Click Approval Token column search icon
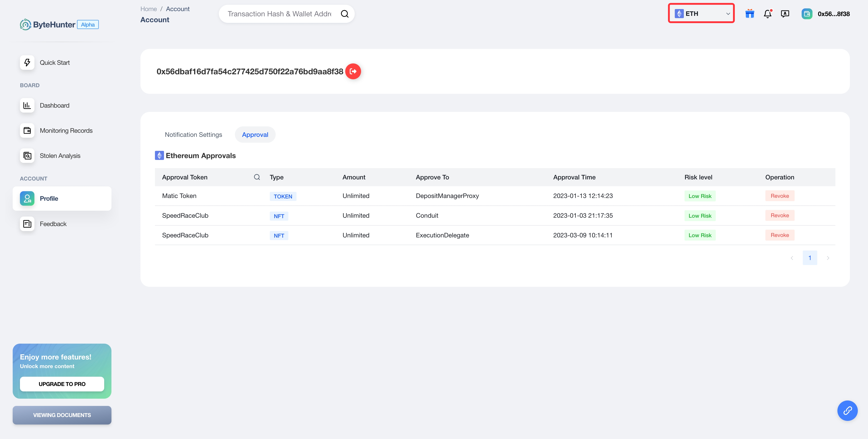Image resolution: width=868 pixels, height=439 pixels. coord(257,177)
